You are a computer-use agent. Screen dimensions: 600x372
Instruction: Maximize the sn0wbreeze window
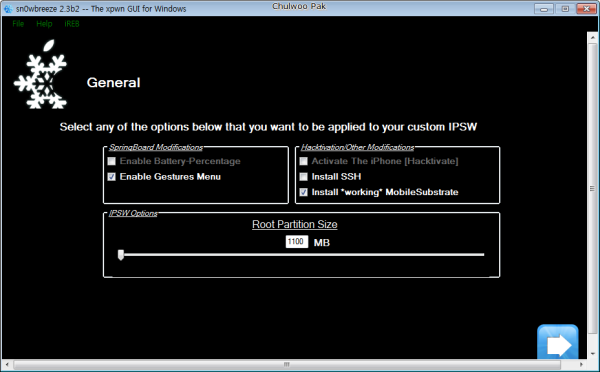pyautogui.click(x=565, y=9)
